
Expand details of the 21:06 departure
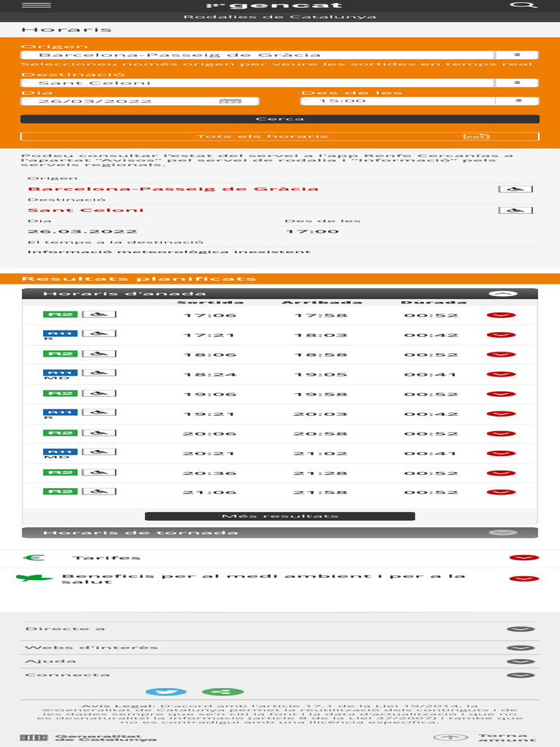pos(501,492)
